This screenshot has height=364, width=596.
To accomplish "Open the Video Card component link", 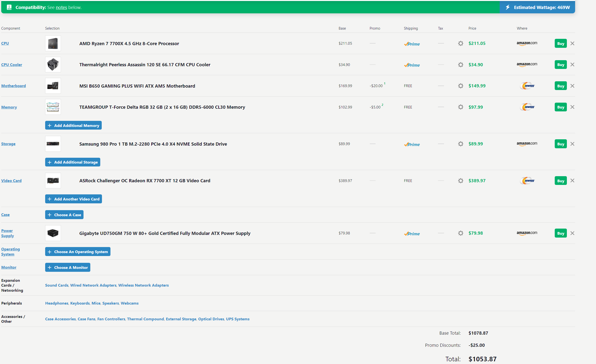I will click(x=11, y=181).
